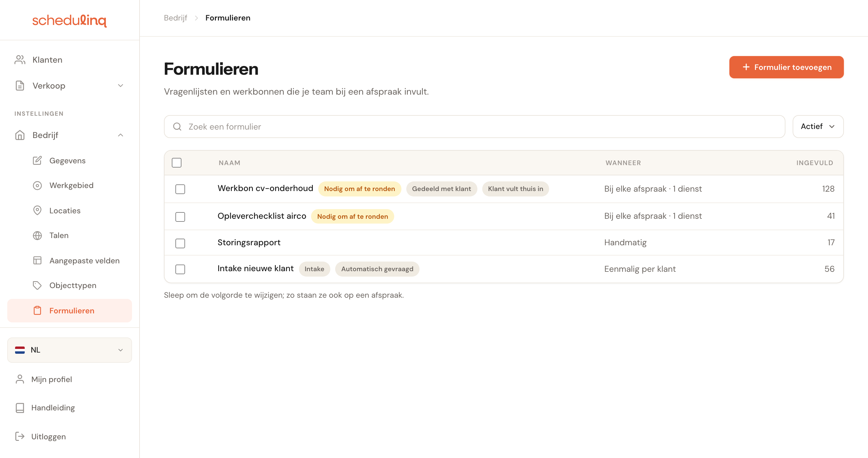Screen dimensions: 868x458
Task: Click the Talen globe icon
Action: 37,235
